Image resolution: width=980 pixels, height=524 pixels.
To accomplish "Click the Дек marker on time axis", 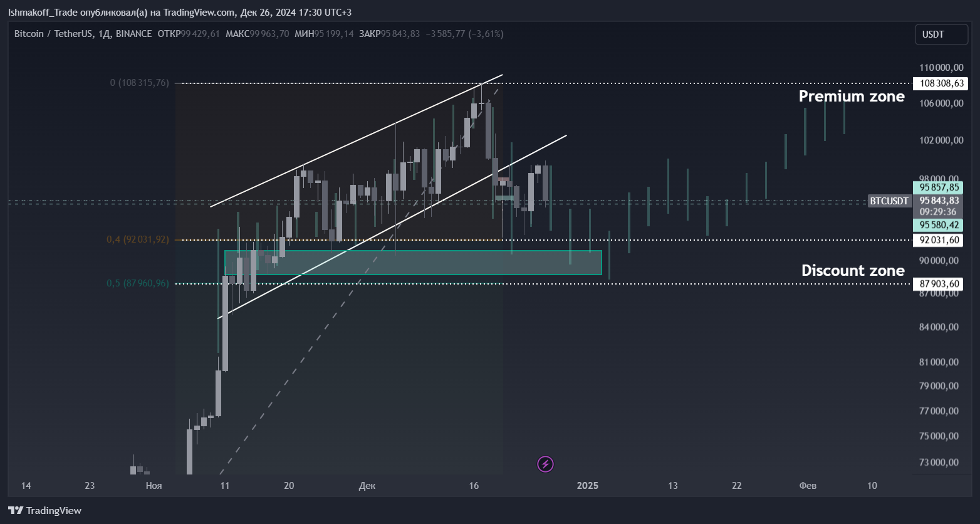I will (367, 486).
